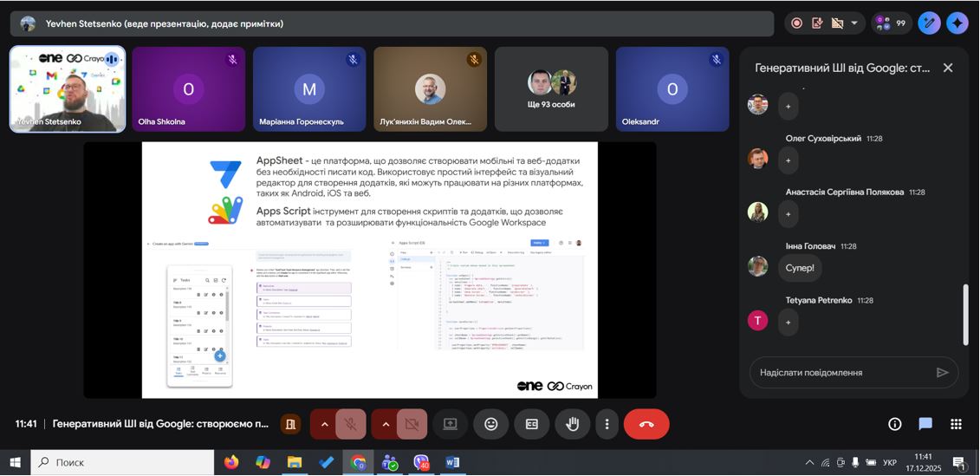Click the chat panel scrollbar
This screenshot has height=476, width=980.
point(966,314)
